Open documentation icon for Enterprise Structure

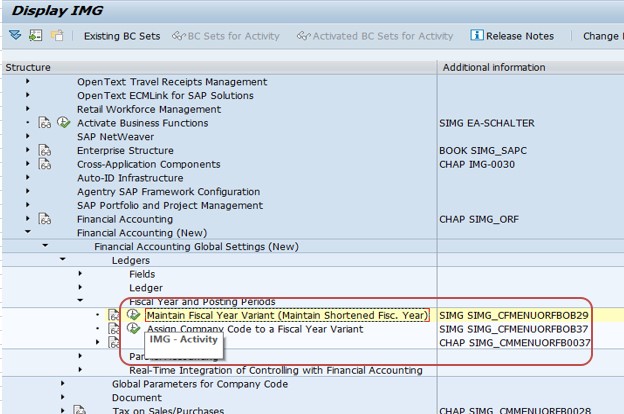click(45, 150)
